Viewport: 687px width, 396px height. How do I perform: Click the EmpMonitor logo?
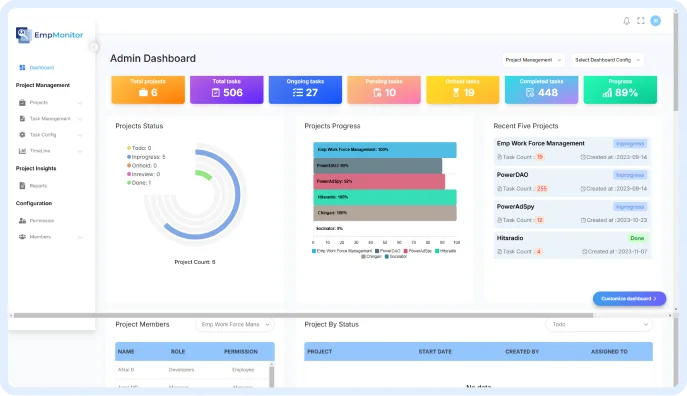(x=49, y=35)
